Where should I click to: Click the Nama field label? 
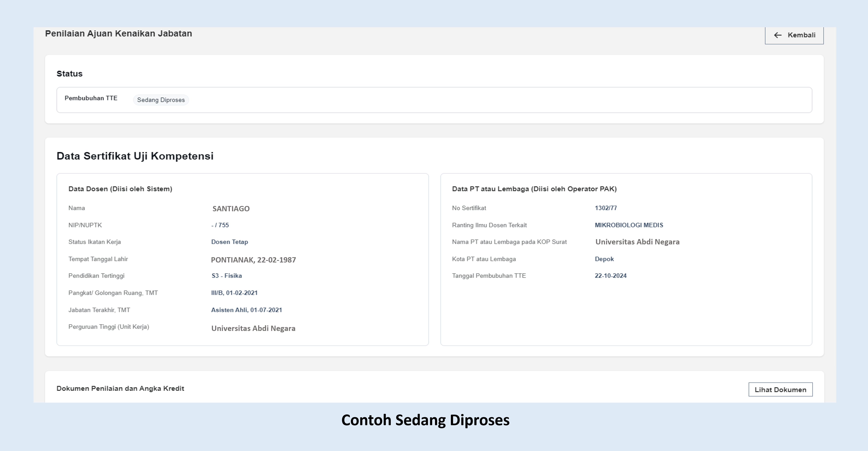(77, 208)
